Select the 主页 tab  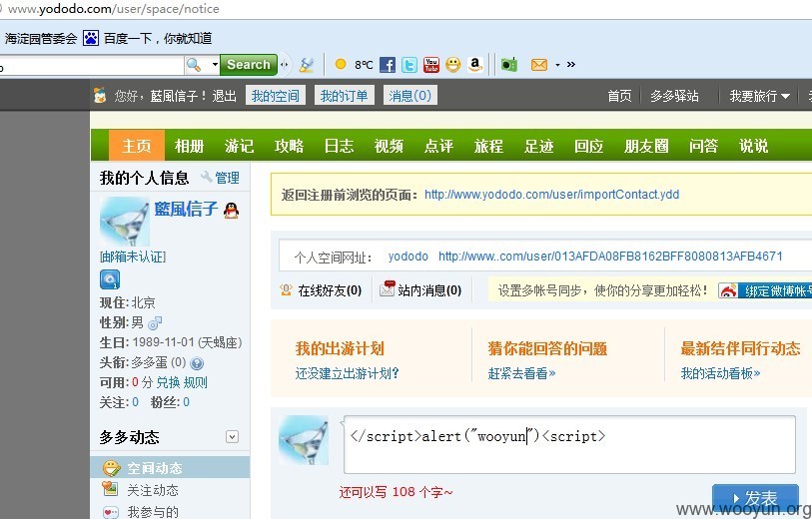[137, 146]
